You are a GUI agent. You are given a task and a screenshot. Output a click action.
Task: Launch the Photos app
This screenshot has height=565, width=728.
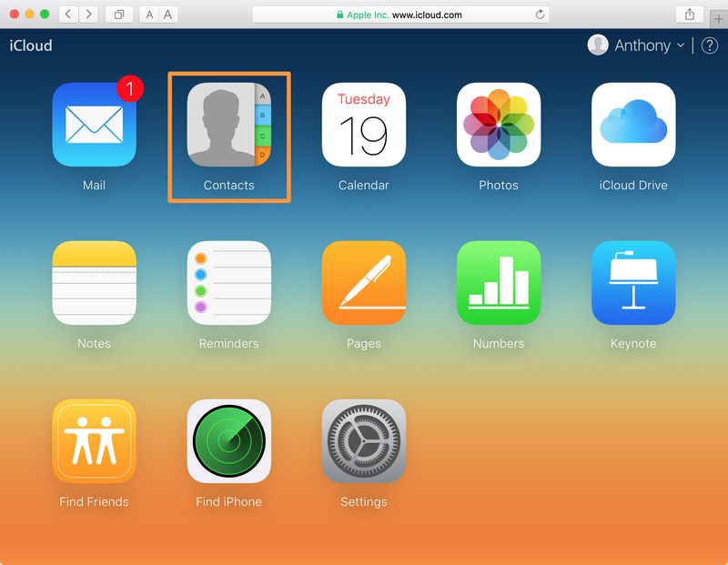tap(499, 125)
